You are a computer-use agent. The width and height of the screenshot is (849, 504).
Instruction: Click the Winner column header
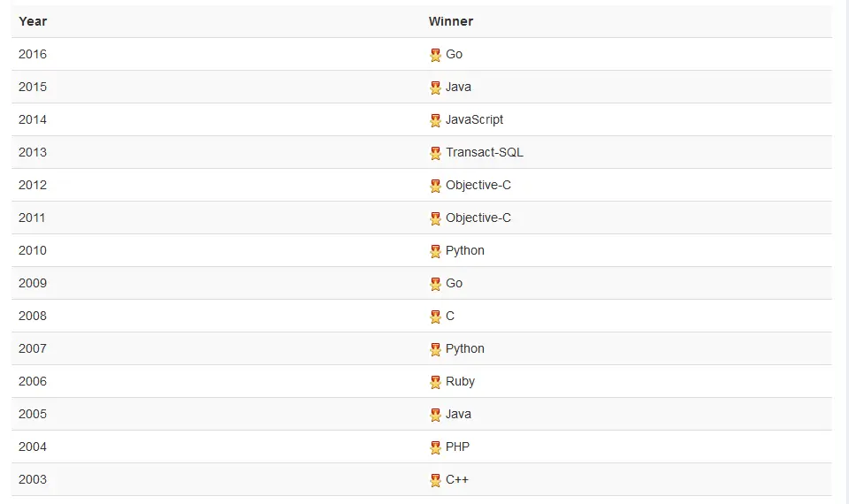(451, 21)
